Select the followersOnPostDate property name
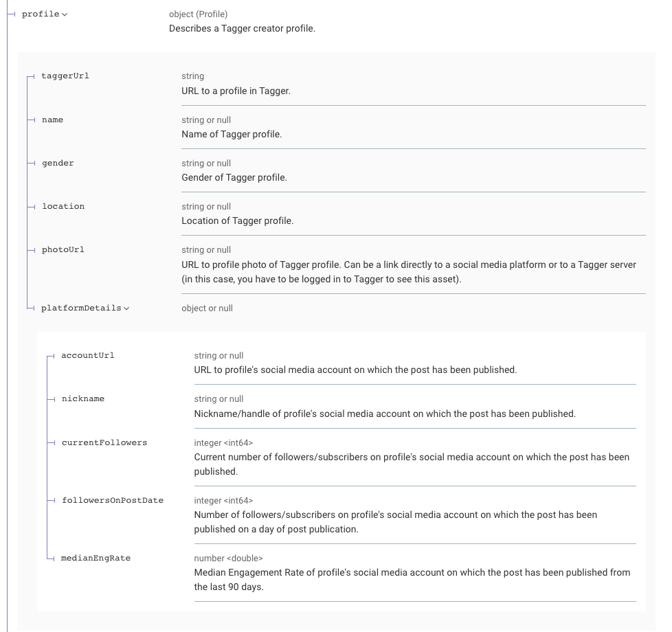Viewport: 672px width, 632px height. [113, 501]
